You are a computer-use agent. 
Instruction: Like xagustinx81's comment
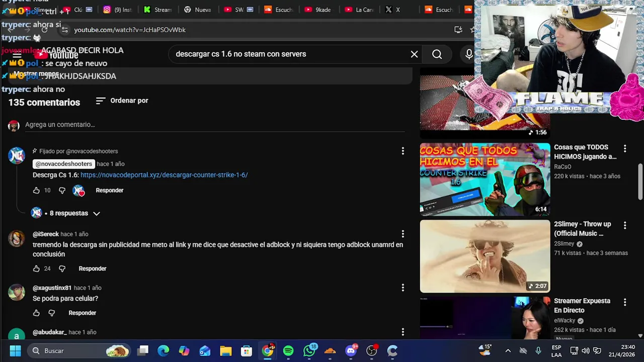click(x=36, y=313)
